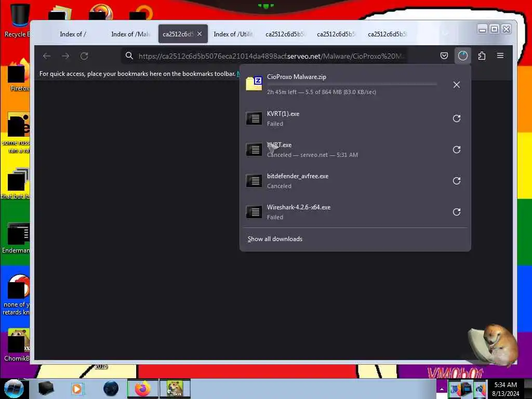Open the Extensions puzzle icon
The width and height of the screenshot is (532, 399).
coord(482,56)
